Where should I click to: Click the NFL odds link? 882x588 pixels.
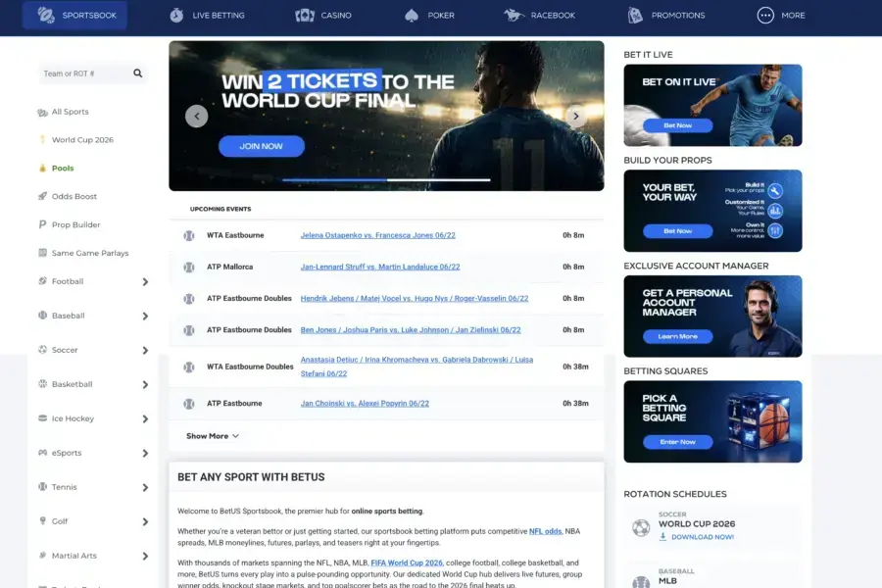545,531
